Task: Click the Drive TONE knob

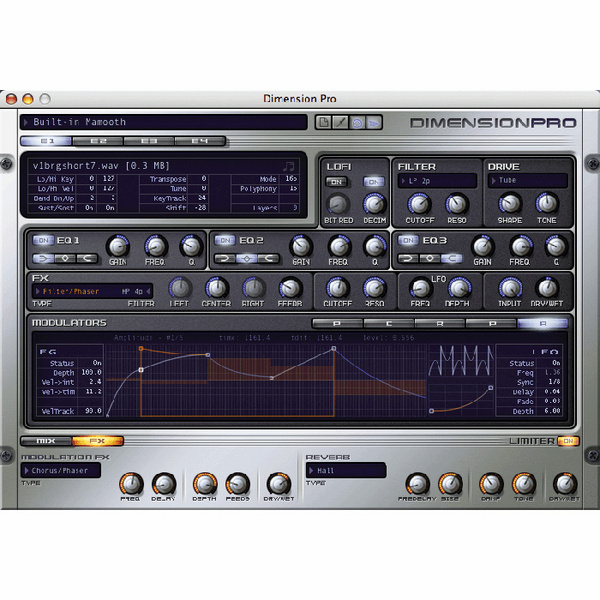Action: point(547,204)
